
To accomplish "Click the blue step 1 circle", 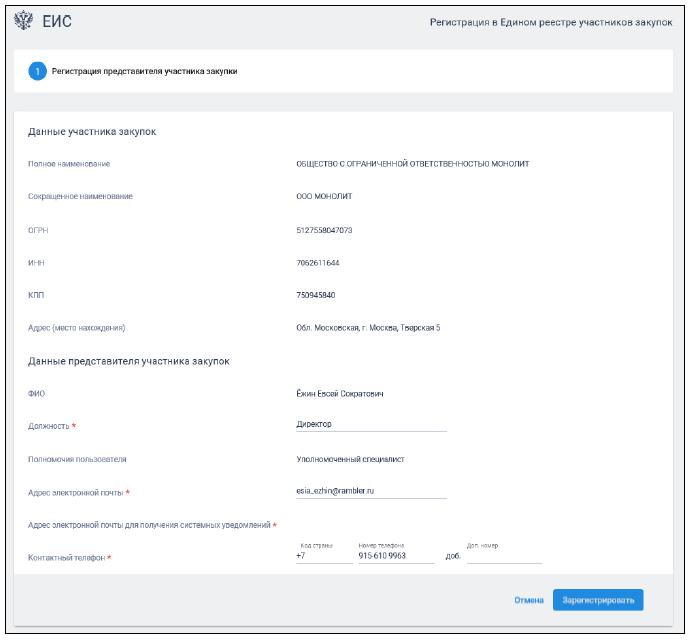I will 37,71.
